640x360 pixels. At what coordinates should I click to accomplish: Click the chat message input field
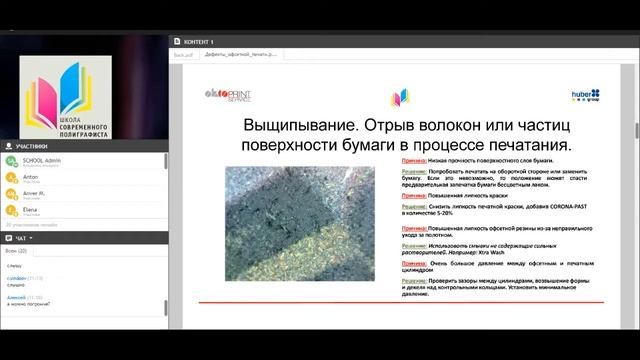click(84, 323)
